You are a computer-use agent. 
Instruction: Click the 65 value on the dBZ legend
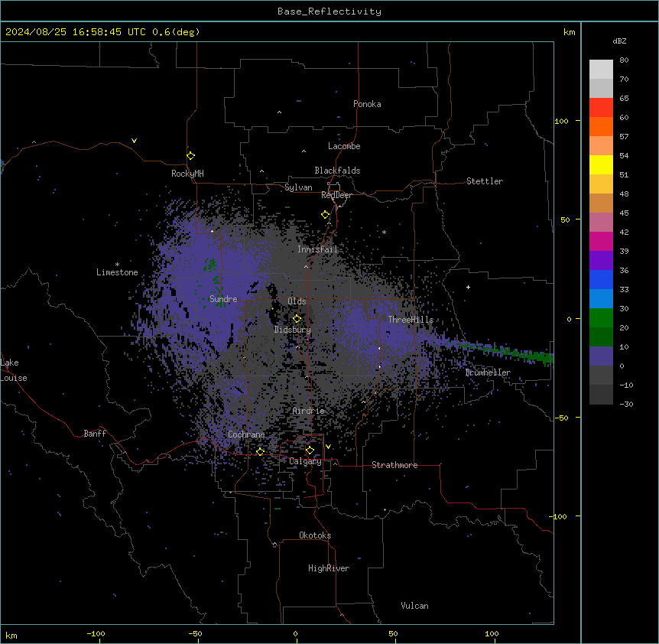[x=624, y=99]
